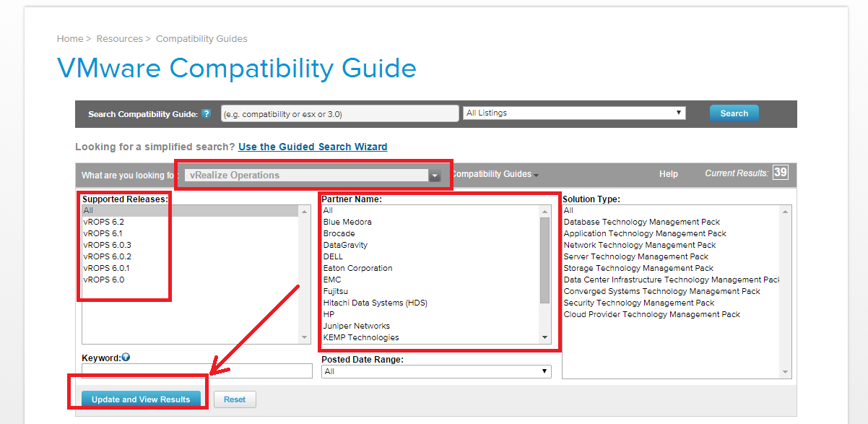
Task: Open the vRealize Operations product dropdown
Action: coord(435,176)
